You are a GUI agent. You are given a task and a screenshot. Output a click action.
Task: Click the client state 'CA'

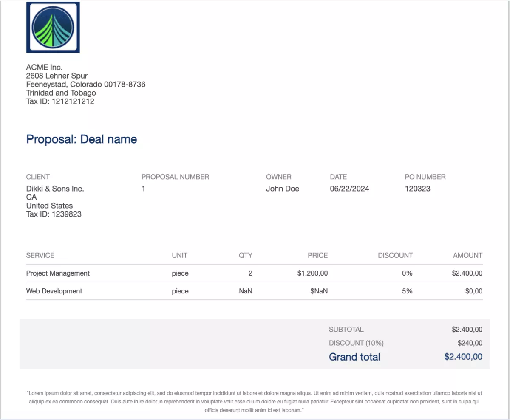pyautogui.click(x=31, y=197)
